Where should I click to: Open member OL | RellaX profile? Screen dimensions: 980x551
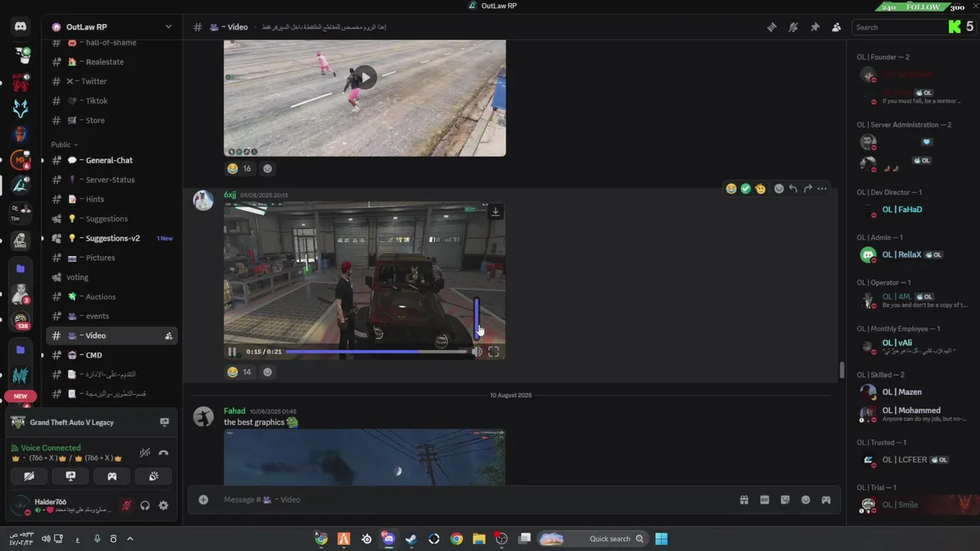coord(914,255)
